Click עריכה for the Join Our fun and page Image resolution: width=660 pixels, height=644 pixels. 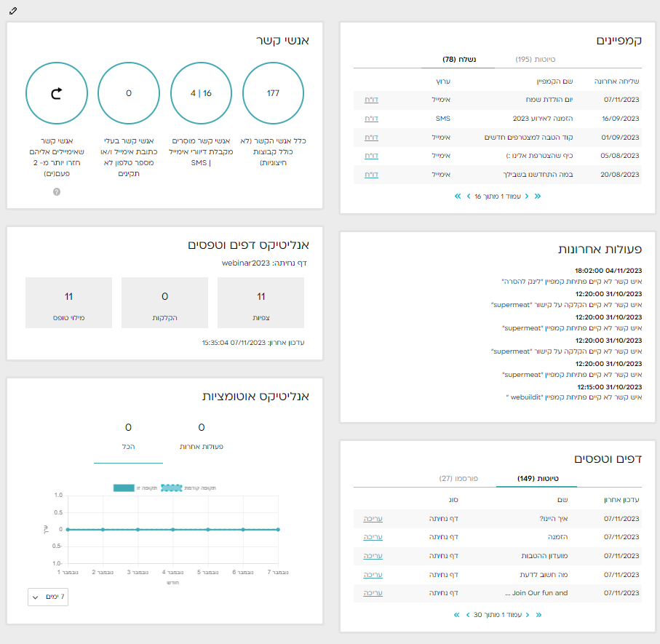373,593
